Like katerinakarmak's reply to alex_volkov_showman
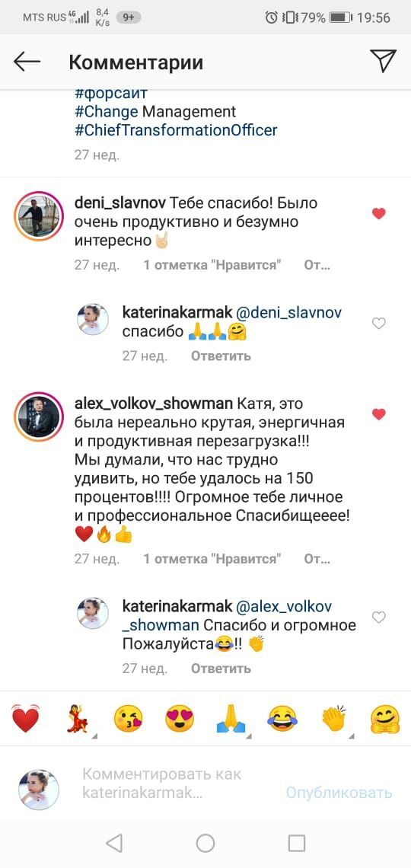411x868 pixels. 379,617
